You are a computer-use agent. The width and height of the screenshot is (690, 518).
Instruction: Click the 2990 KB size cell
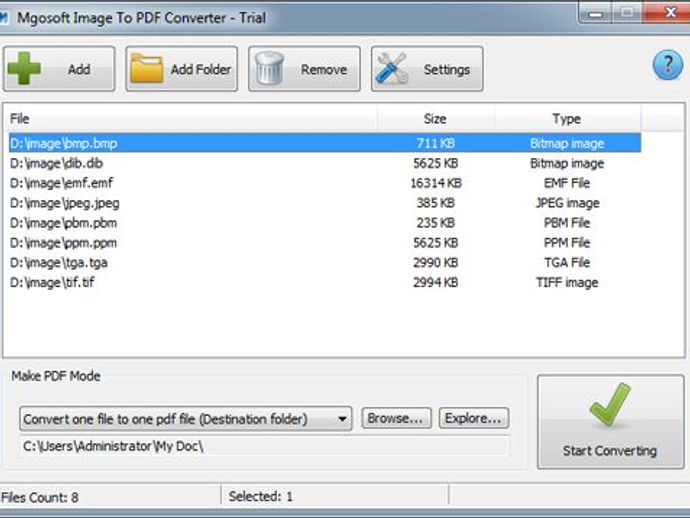[x=436, y=263]
